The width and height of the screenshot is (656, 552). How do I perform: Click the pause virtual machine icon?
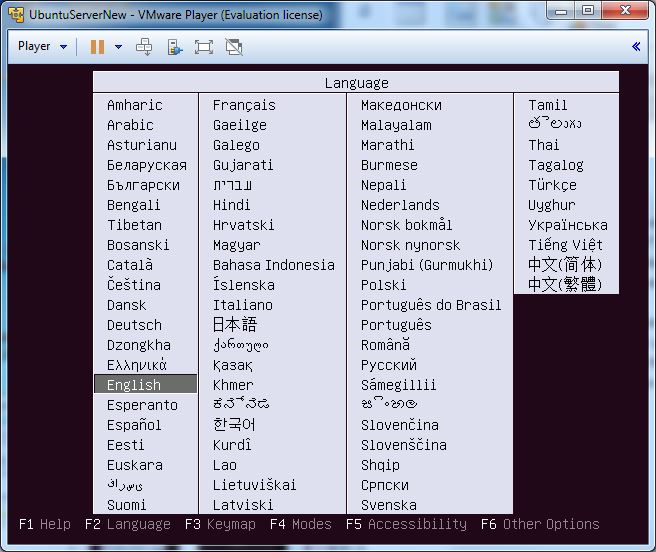click(x=97, y=47)
